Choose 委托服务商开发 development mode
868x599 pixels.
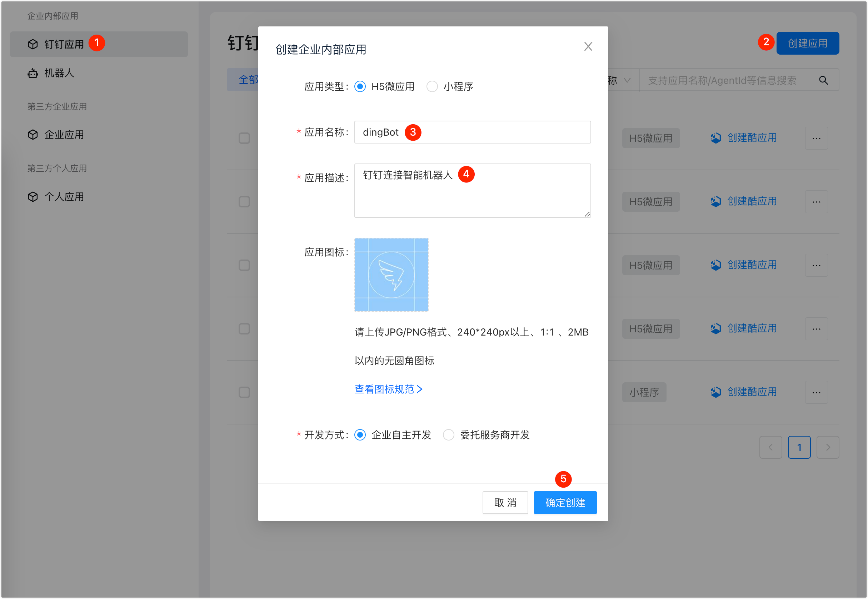point(448,435)
